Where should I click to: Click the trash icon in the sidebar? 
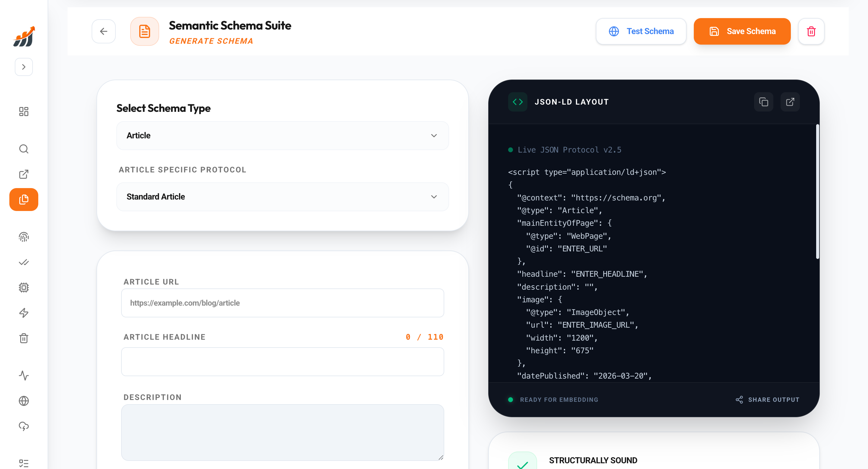coord(24,338)
